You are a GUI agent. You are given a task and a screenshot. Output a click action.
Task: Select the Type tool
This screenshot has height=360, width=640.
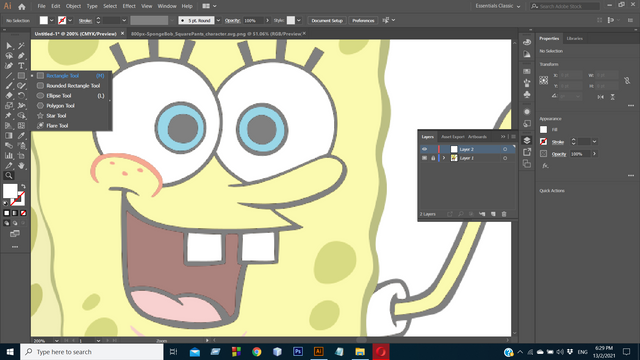21,66
